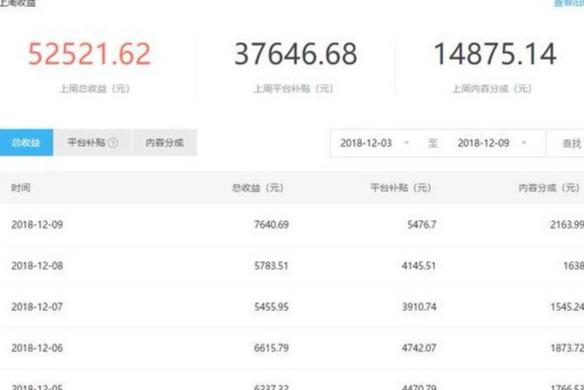Click the subsidy cell 5476.7
The image size is (584, 390).
point(422,225)
